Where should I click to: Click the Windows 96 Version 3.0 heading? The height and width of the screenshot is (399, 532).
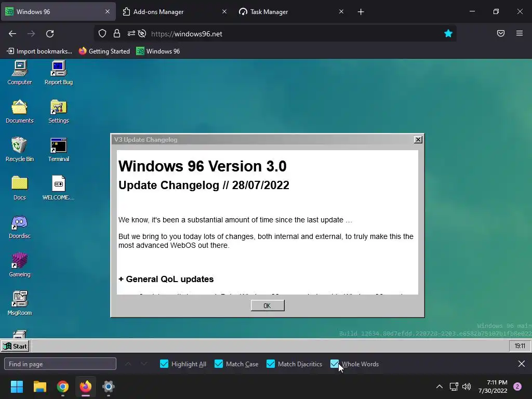202,166
